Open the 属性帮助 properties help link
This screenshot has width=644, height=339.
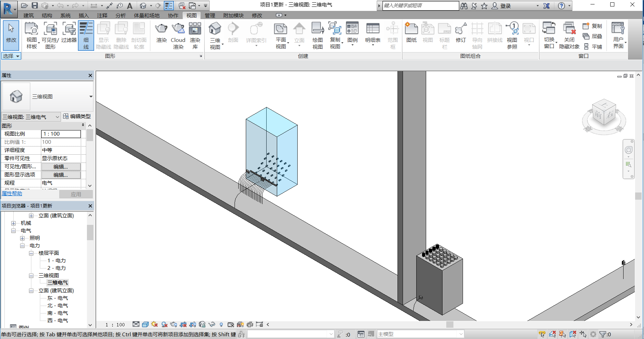click(x=12, y=194)
